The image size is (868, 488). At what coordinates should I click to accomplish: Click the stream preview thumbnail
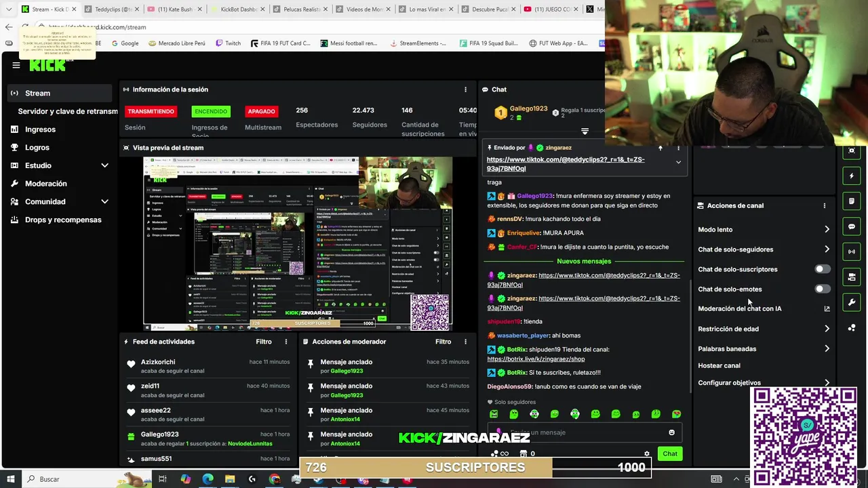pos(298,244)
